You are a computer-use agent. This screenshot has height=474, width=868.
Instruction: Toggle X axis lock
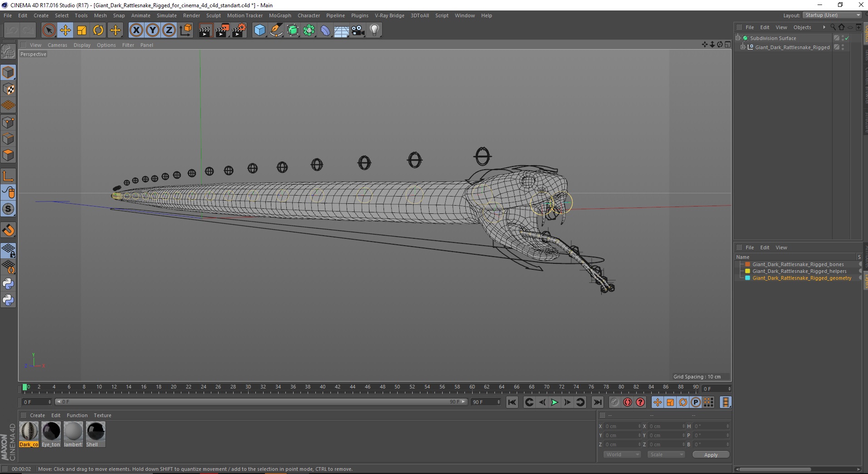pos(136,30)
